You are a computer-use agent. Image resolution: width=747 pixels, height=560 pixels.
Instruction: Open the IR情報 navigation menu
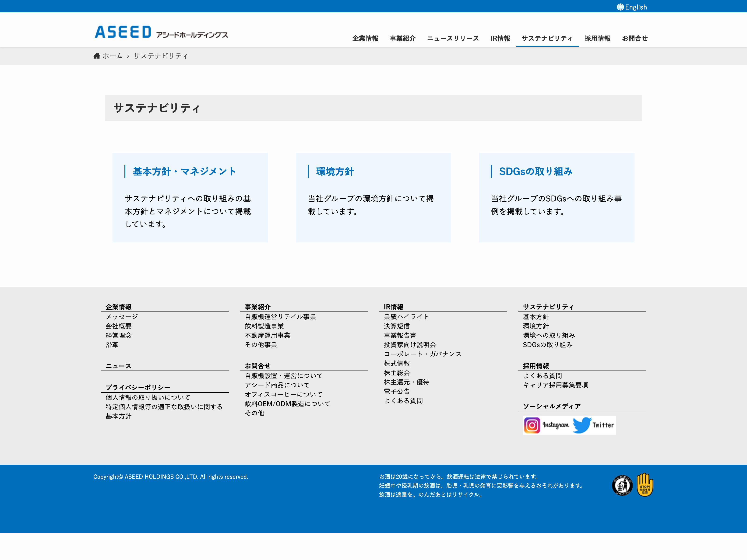[500, 38]
